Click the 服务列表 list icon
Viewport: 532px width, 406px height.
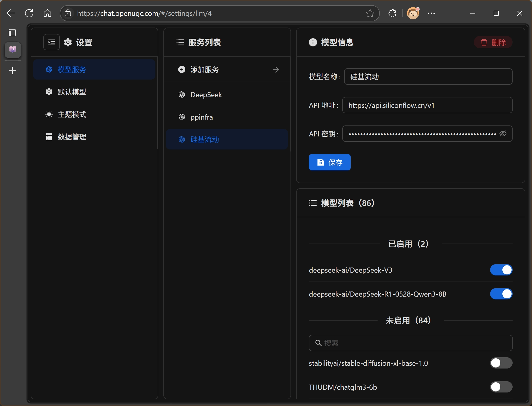(180, 42)
